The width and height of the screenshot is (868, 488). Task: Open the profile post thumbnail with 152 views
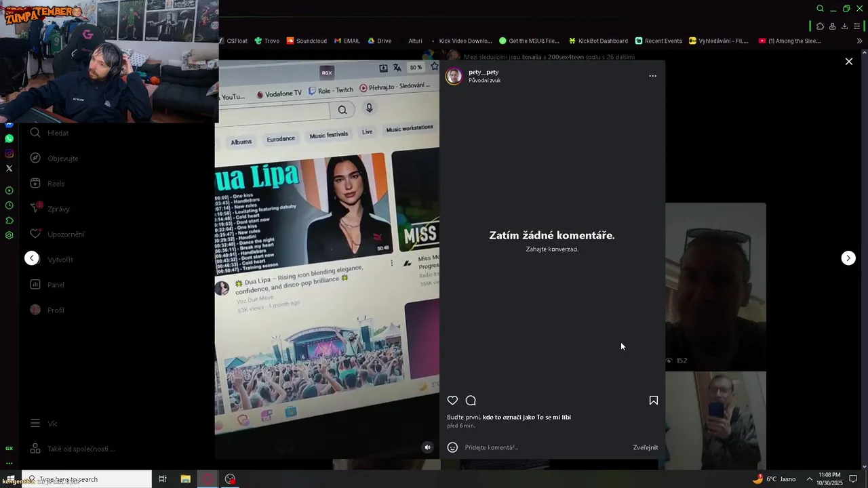click(x=715, y=286)
